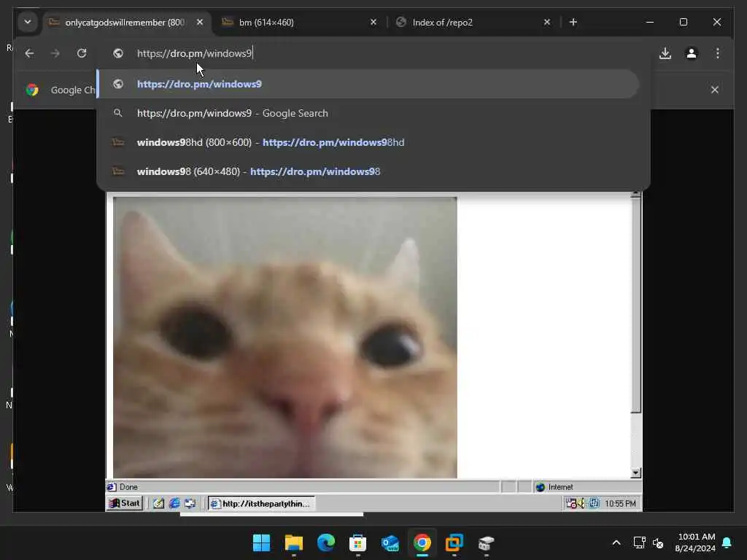Open the Chrome profile icon
The height and width of the screenshot is (560, 747).
692,53
